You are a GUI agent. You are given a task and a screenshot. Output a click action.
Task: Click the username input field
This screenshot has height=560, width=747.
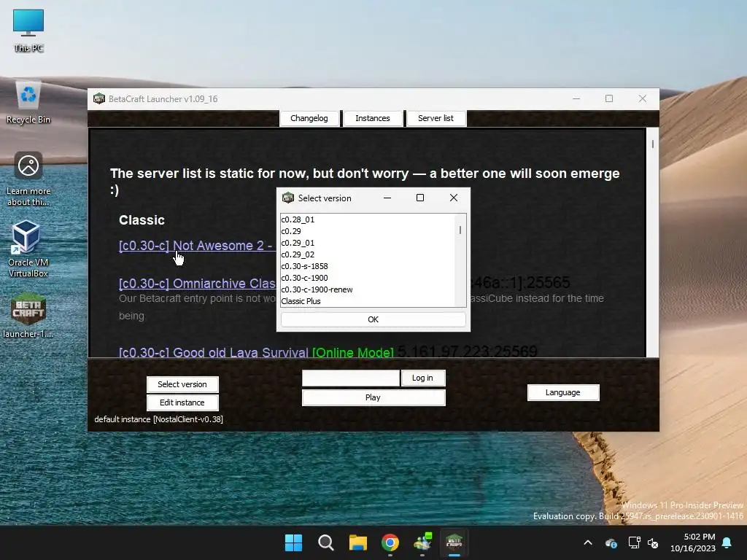351,378
